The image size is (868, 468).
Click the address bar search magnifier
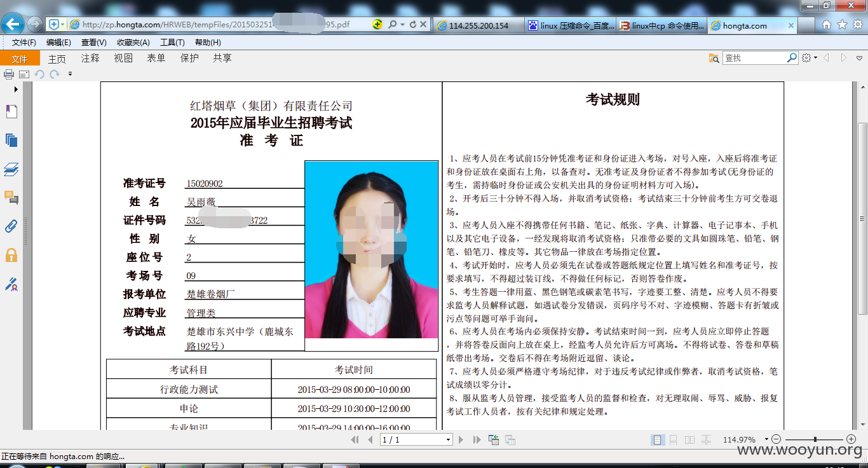pyautogui.click(x=392, y=24)
